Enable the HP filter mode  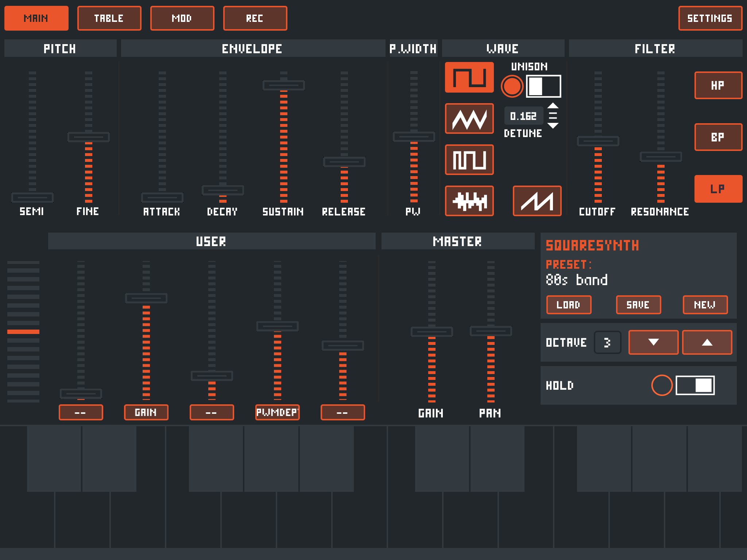coord(718,85)
